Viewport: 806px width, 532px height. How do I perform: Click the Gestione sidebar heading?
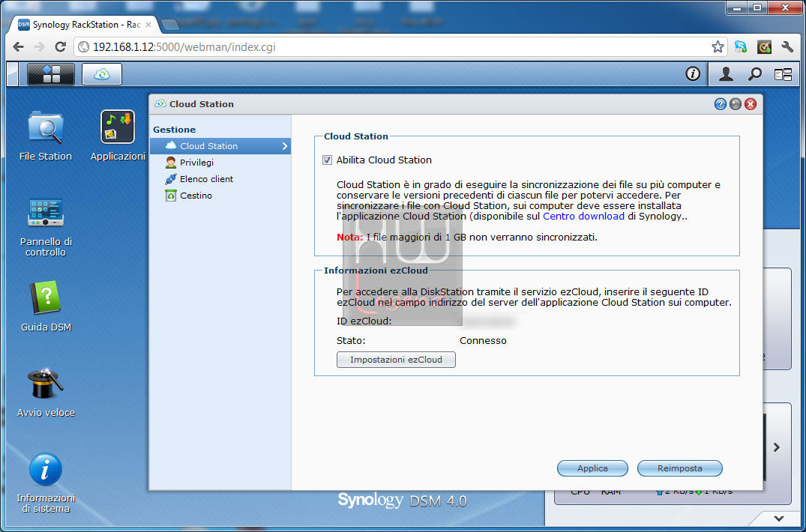click(174, 130)
